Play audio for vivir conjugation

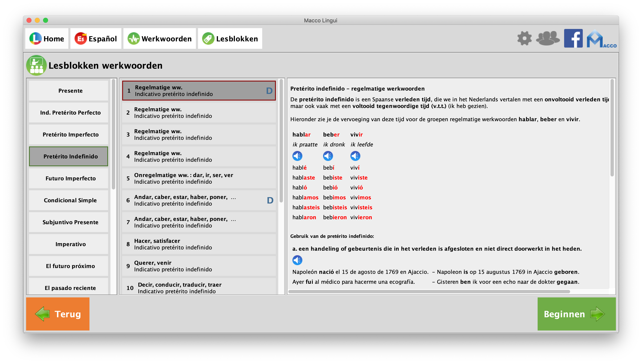click(x=355, y=156)
